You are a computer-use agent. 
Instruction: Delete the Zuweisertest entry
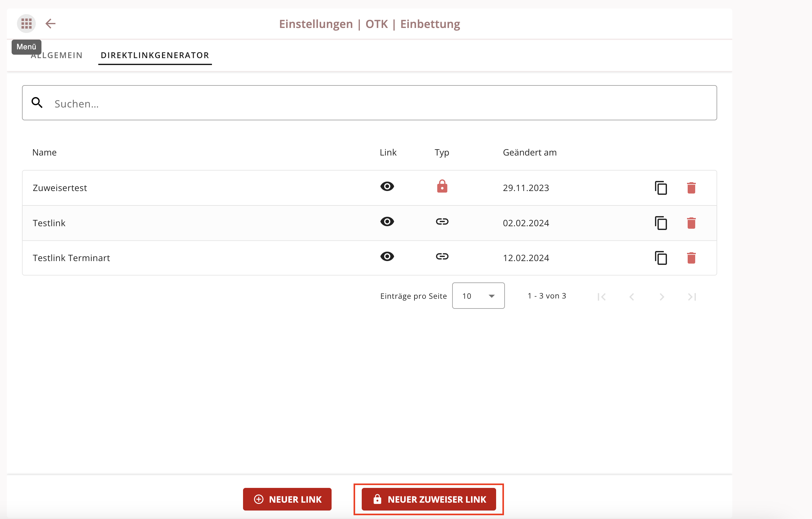(x=691, y=188)
